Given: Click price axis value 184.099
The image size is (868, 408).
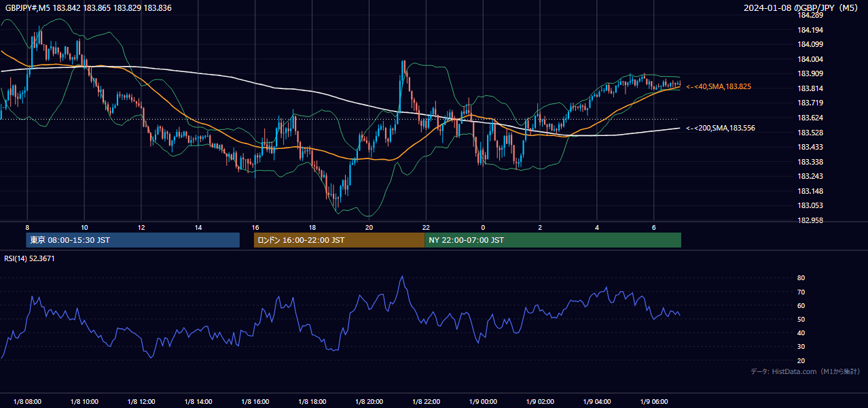Looking at the screenshot, I should pos(810,45).
